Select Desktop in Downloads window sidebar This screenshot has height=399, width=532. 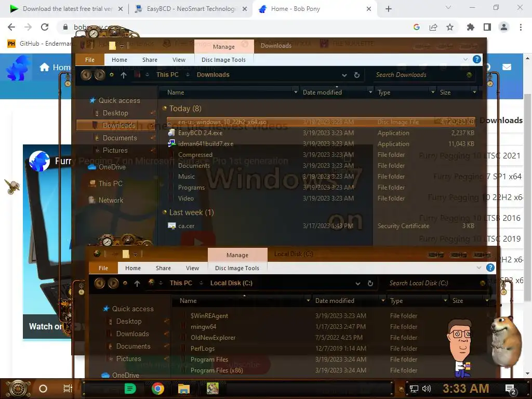pyautogui.click(x=115, y=113)
